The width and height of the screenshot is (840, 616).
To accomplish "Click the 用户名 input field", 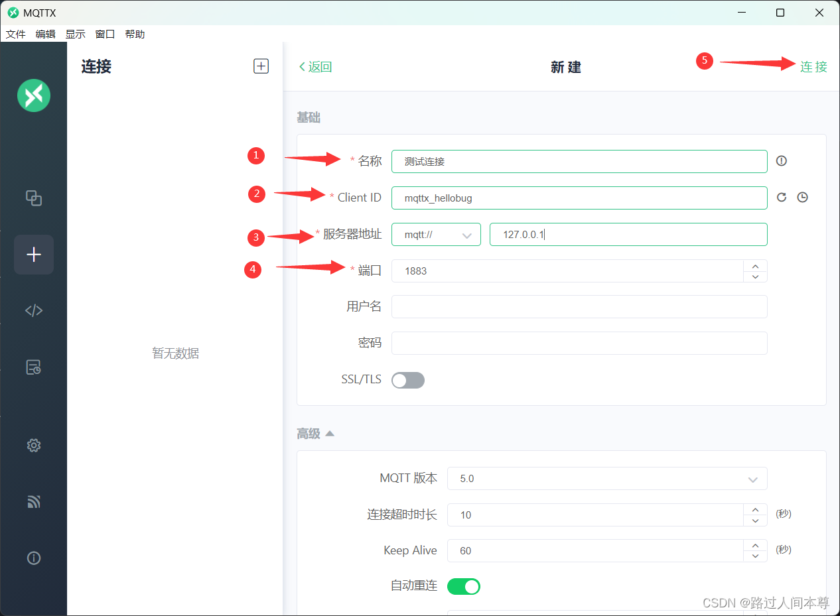I will (579, 307).
